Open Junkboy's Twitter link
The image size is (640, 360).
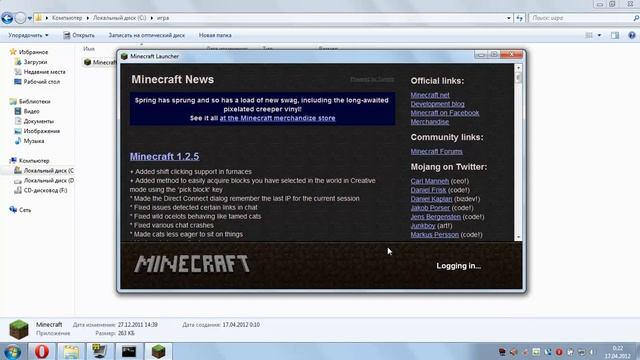(423, 226)
